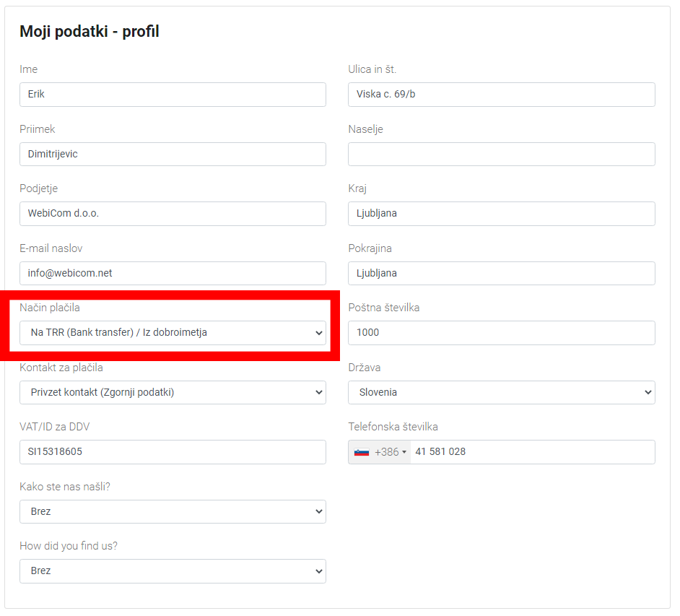
Task: Open the How did you find us dropdown
Action: 173,571
